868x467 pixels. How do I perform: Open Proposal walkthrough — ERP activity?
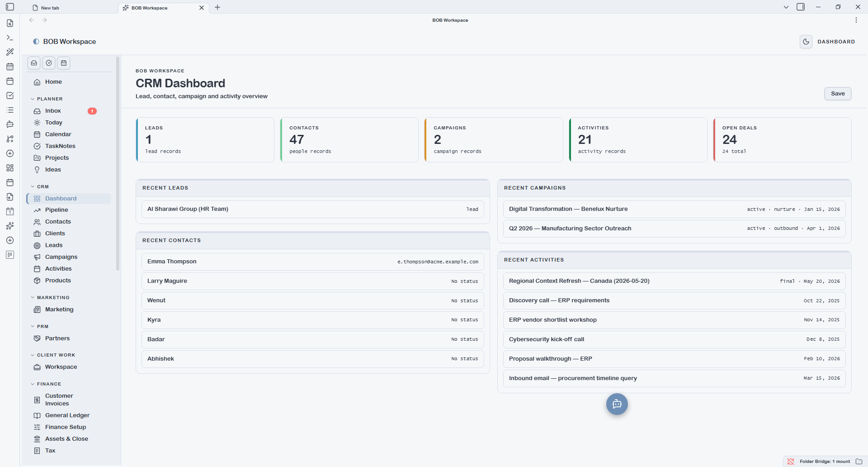click(675, 359)
